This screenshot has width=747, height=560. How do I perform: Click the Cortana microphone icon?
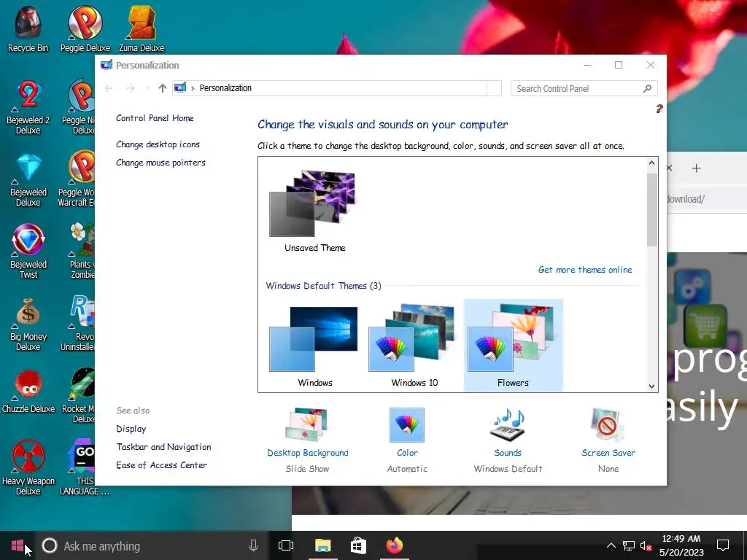click(x=253, y=545)
